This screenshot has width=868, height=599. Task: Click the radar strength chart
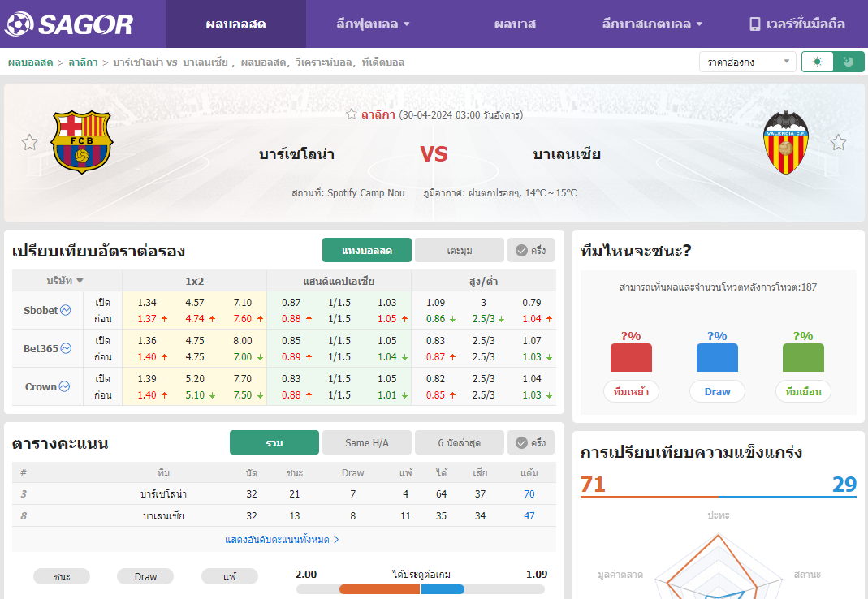click(x=718, y=567)
